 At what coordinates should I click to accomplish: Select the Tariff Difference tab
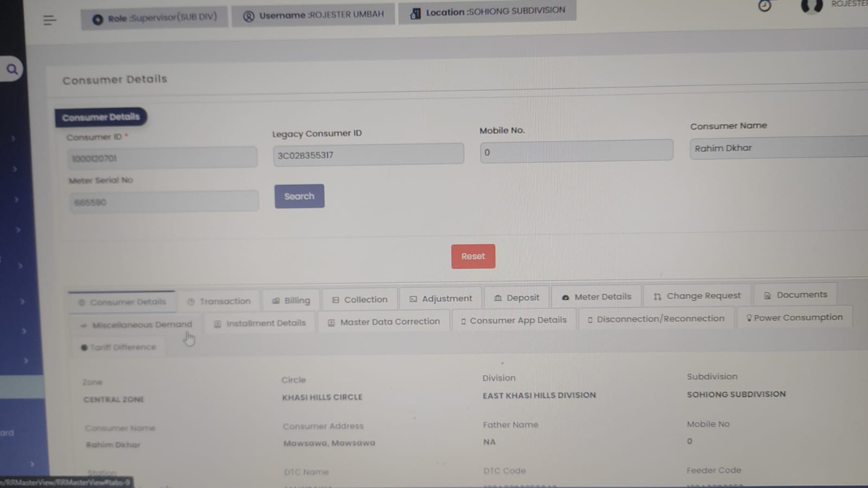118,347
